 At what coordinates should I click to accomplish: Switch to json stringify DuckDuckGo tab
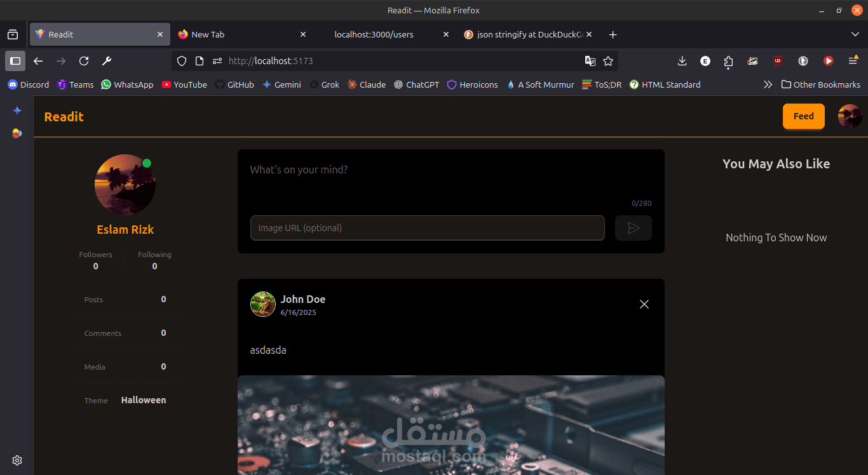(x=527, y=34)
